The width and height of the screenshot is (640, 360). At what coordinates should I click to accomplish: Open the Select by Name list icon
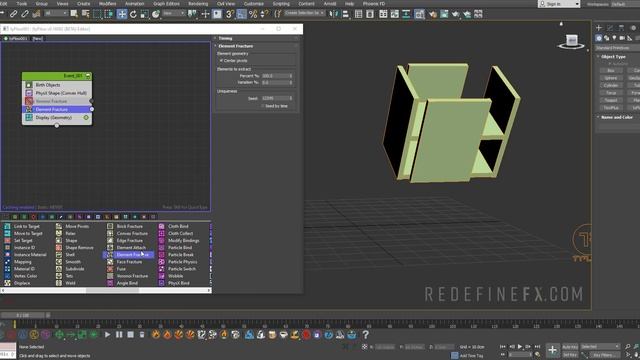(x=85, y=14)
